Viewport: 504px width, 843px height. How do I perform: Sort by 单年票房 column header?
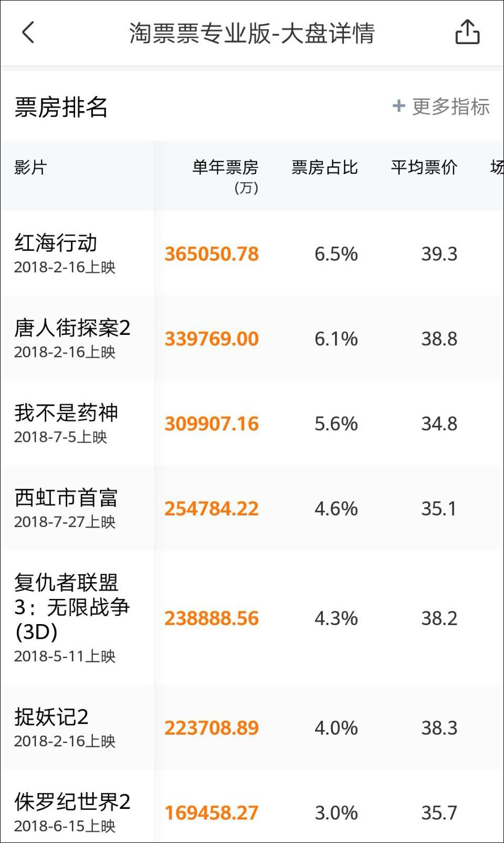(225, 168)
